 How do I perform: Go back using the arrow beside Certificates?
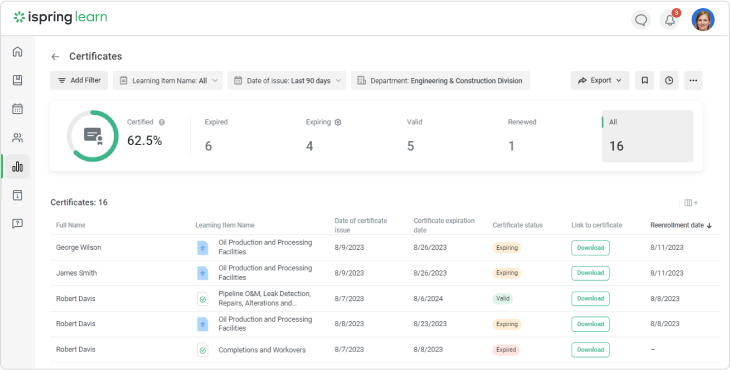pyautogui.click(x=55, y=57)
